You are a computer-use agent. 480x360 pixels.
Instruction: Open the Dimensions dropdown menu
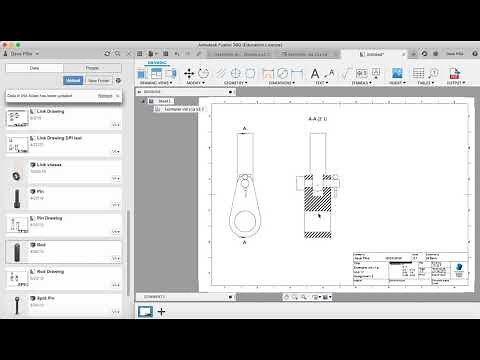point(282,83)
